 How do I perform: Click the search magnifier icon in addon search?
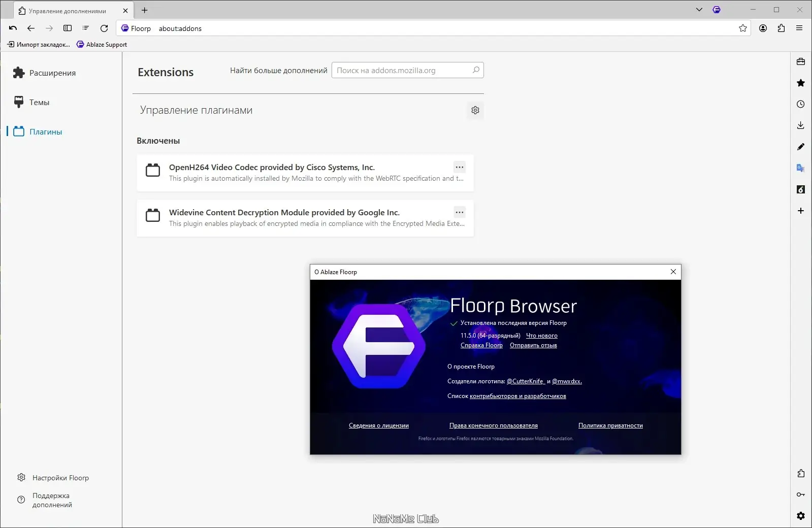(476, 70)
